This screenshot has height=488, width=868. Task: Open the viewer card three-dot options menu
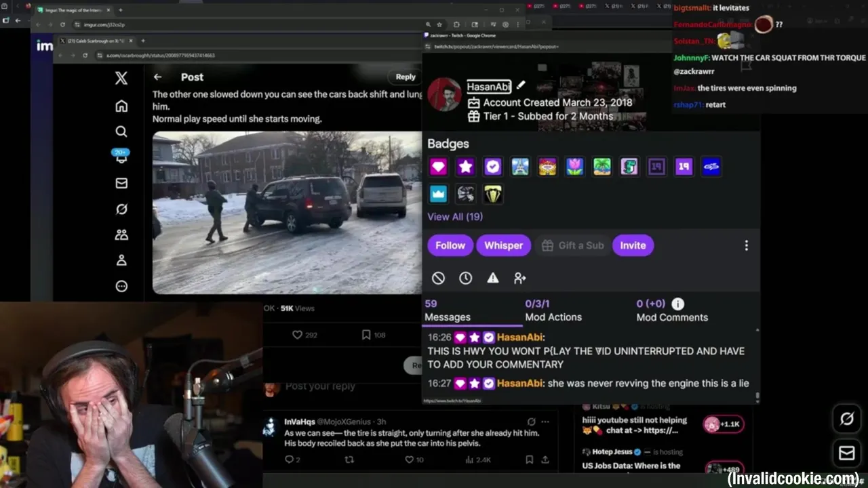point(746,245)
